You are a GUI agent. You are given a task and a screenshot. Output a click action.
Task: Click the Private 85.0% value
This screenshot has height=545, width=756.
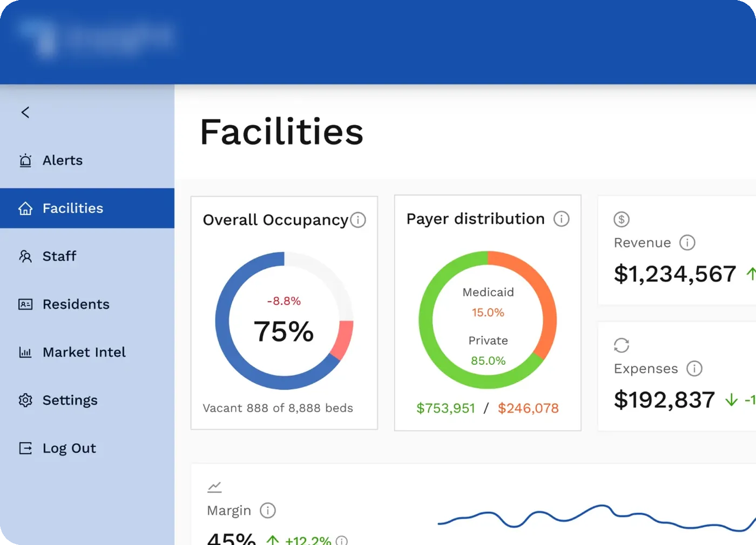point(488,360)
